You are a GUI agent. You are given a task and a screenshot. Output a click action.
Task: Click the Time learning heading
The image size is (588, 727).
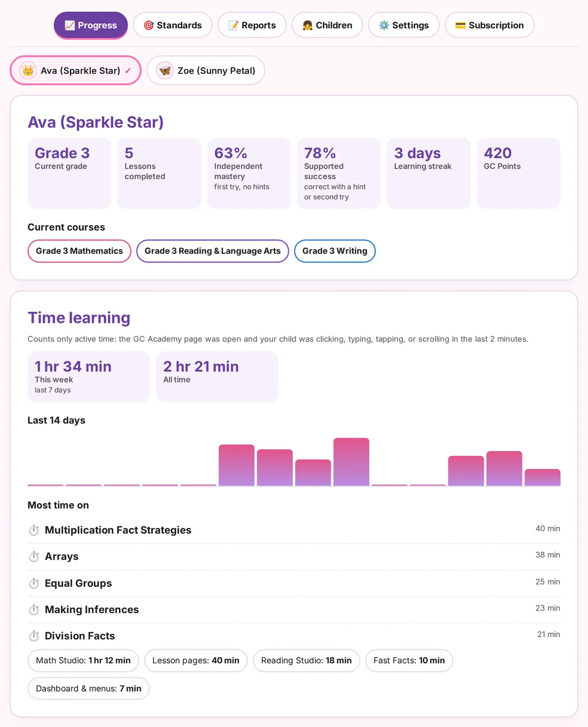[79, 318]
